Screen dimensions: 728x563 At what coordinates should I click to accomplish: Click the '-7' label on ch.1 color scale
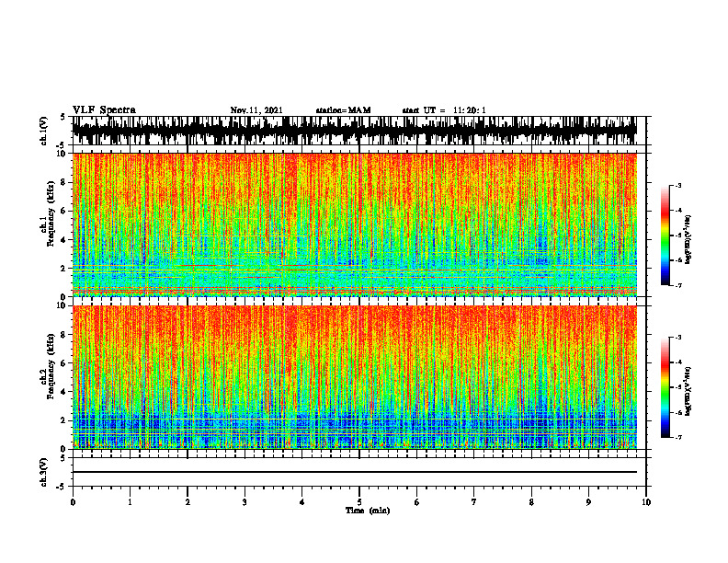tap(678, 285)
